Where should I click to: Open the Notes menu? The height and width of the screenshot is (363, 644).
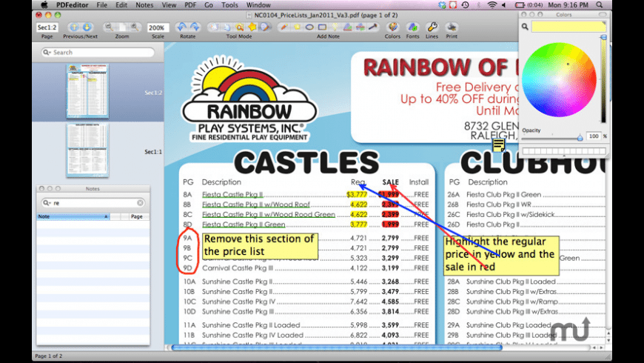(x=144, y=5)
